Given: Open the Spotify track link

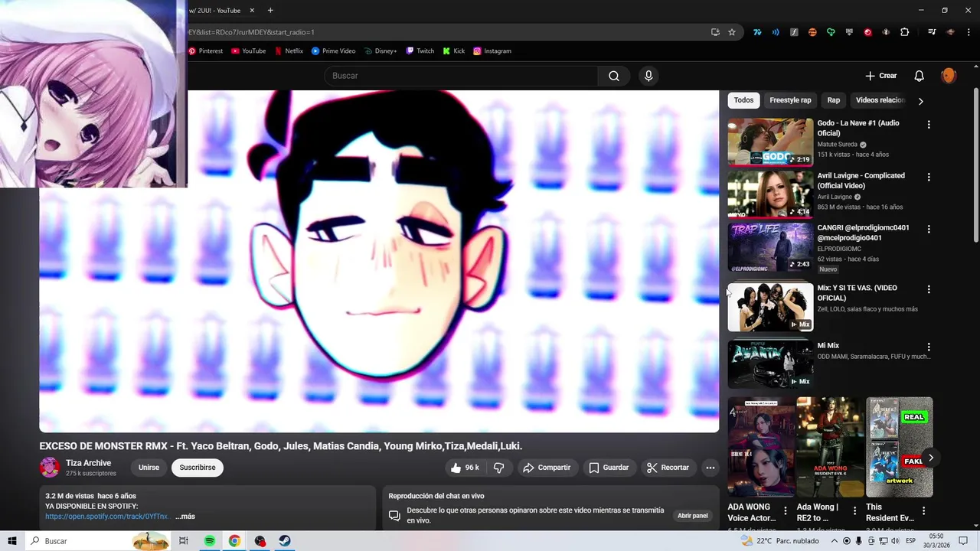Looking at the screenshot, I should (x=106, y=517).
